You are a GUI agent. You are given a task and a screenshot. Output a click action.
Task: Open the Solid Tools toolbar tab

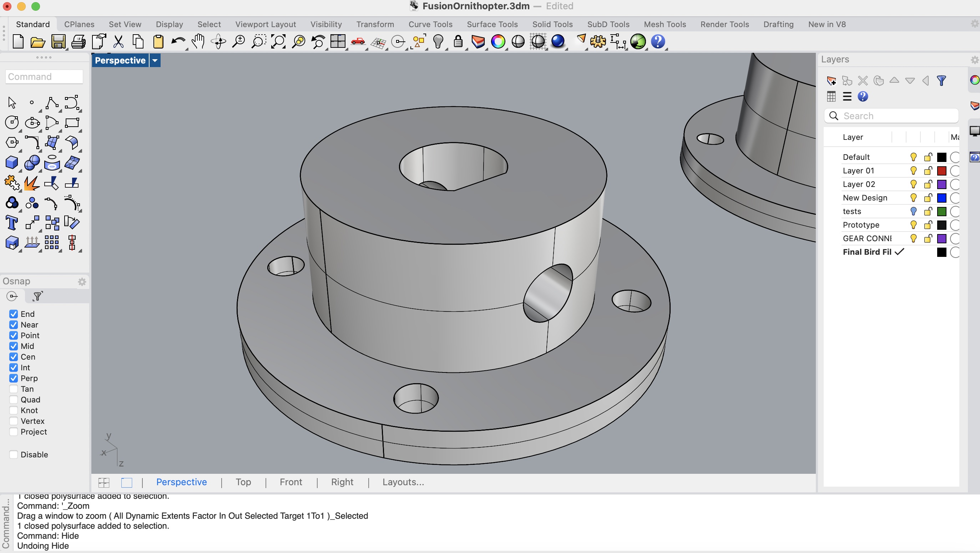pyautogui.click(x=552, y=24)
